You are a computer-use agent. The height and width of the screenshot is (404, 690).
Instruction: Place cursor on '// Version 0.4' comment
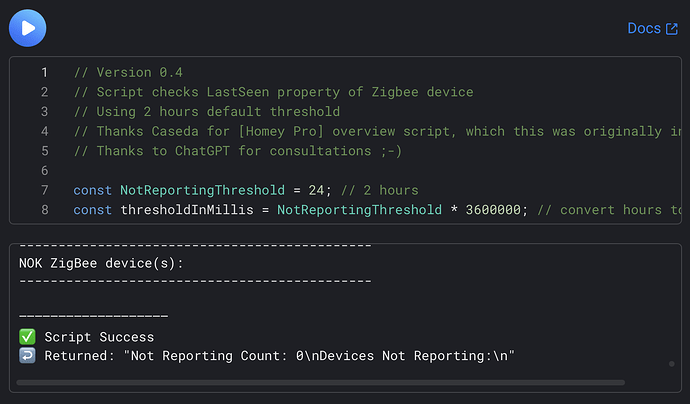click(x=128, y=72)
